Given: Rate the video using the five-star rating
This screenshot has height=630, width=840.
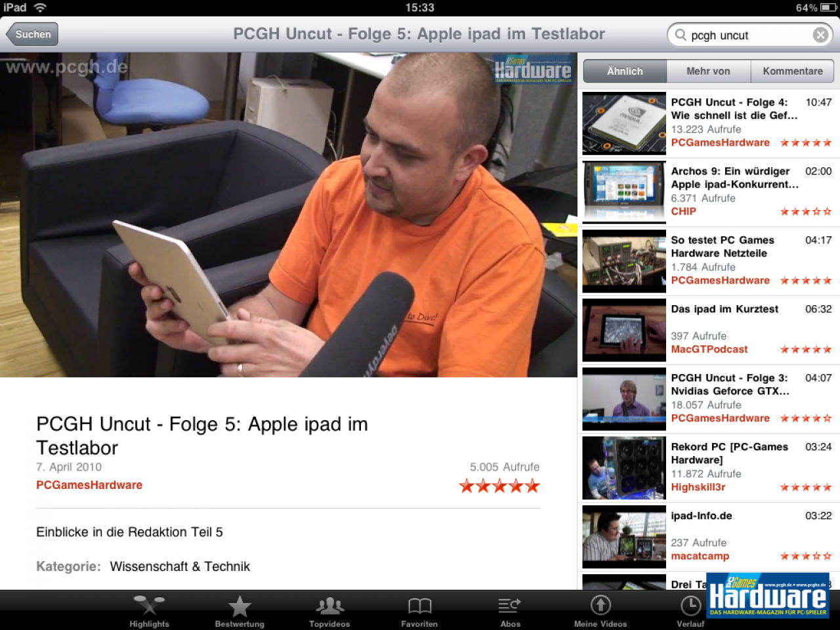Looking at the screenshot, I should 499,486.
